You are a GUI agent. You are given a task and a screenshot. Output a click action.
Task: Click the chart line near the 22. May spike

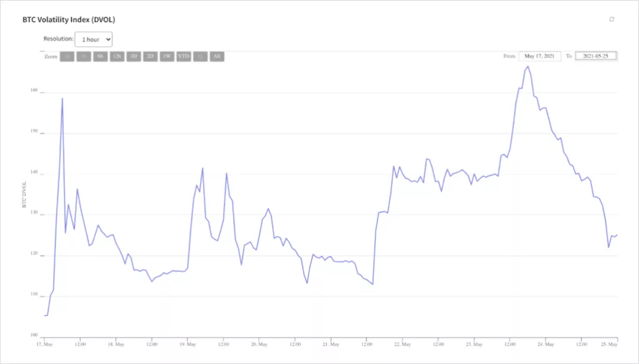pos(392,167)
